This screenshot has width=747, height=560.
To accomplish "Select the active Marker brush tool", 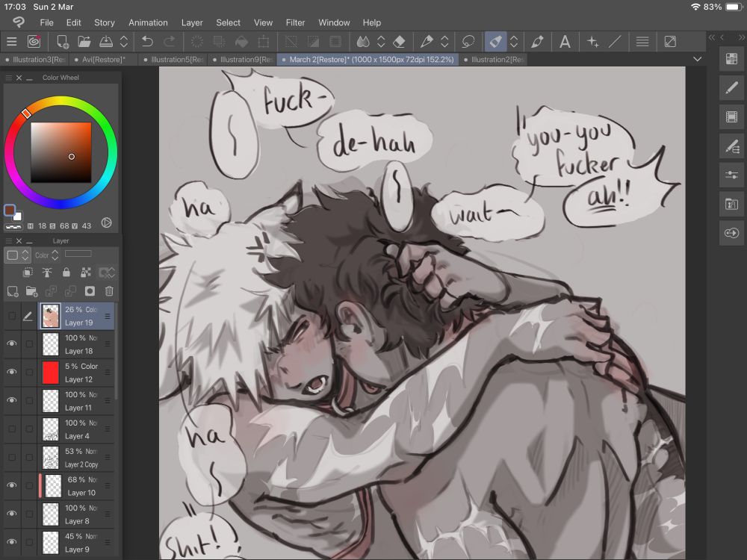I will click(x=495, y=41).
